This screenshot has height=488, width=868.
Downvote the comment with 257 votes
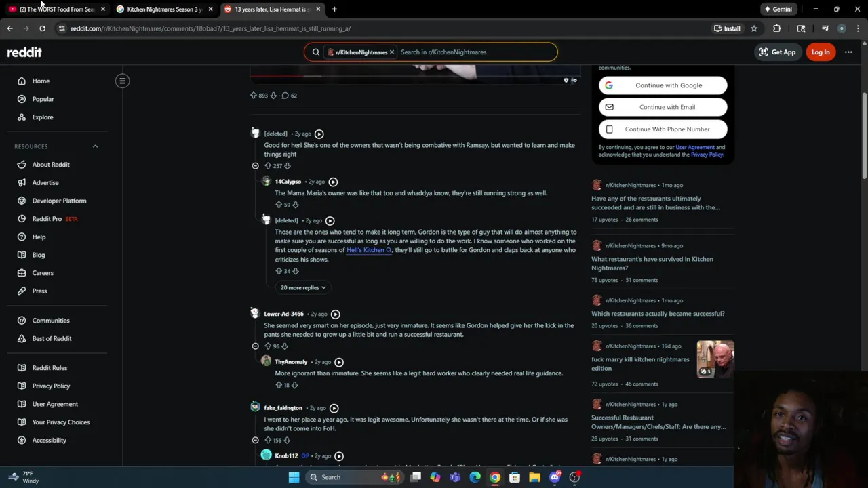[288, 166]
